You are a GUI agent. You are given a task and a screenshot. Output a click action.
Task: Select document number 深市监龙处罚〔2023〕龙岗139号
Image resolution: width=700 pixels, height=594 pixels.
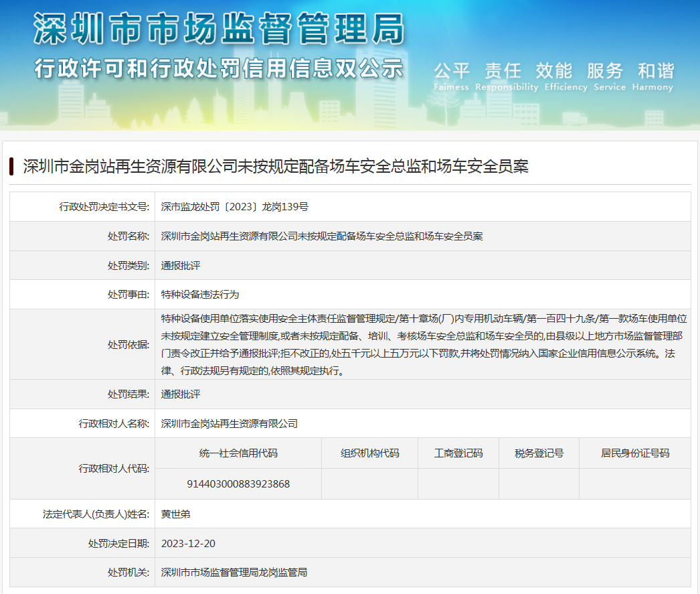pos(234,207)
